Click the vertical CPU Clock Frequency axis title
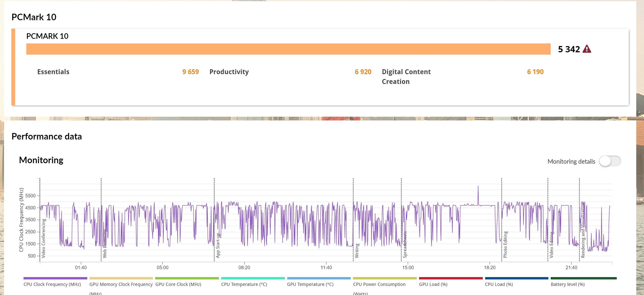The image size is (644, 295). [21, 220]
